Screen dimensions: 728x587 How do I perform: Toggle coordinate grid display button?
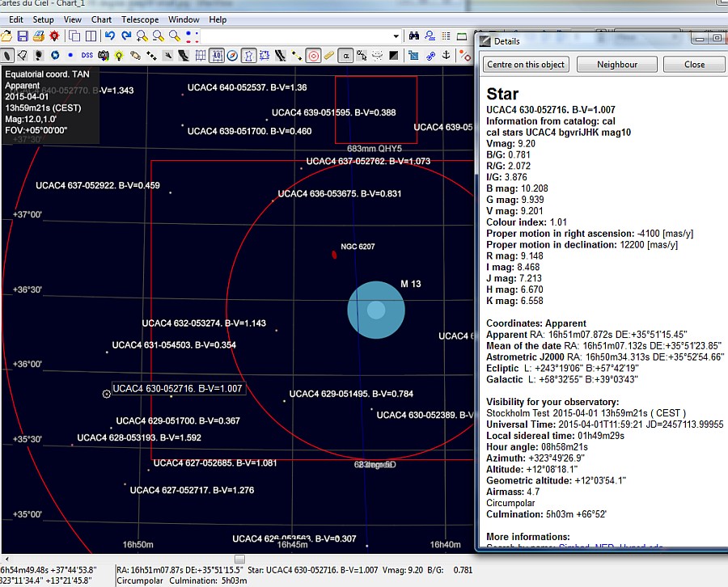click(201, 56)
